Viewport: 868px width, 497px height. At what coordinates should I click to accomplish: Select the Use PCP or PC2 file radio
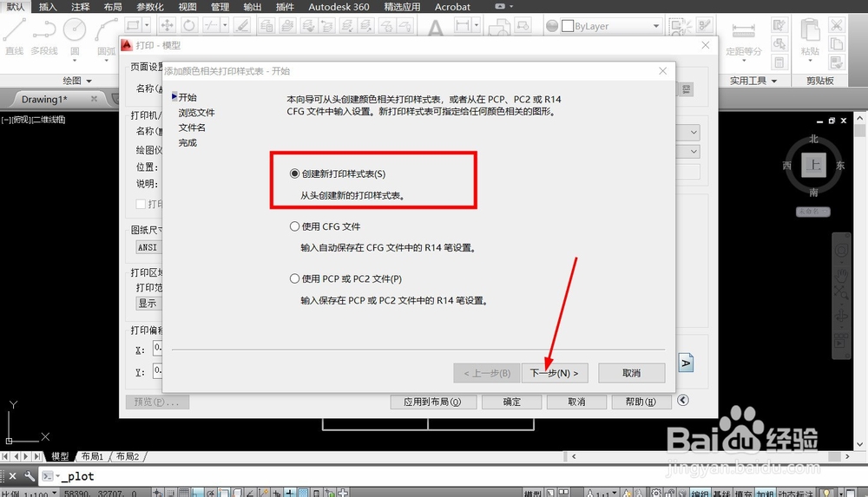pyautogui.click(x=294, y=279)
